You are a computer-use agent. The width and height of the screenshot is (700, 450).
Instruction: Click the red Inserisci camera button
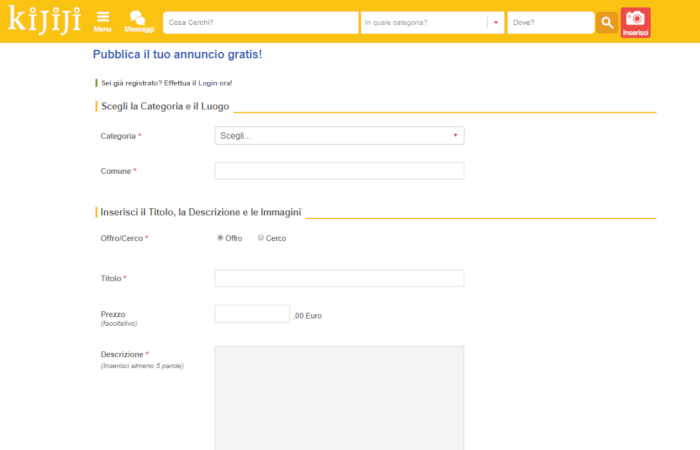pyautogui.click(x=635, y=22)
